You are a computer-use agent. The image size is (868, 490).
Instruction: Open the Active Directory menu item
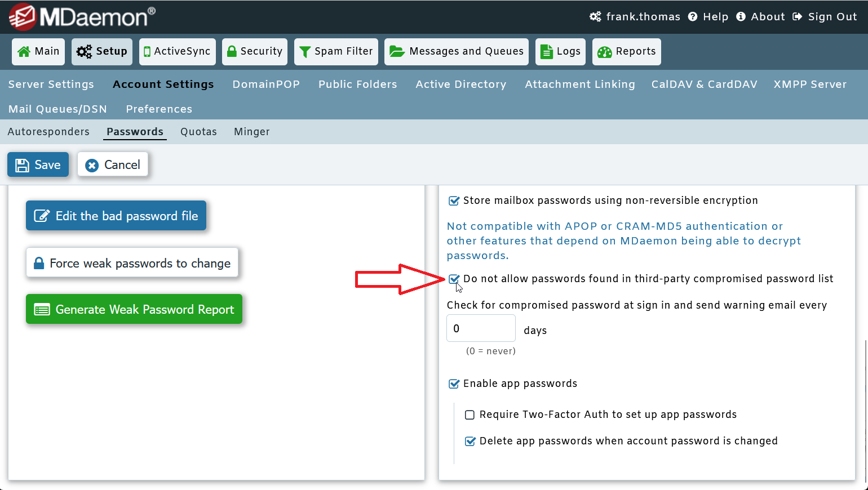pyautogui.click(x=460, y=84)
